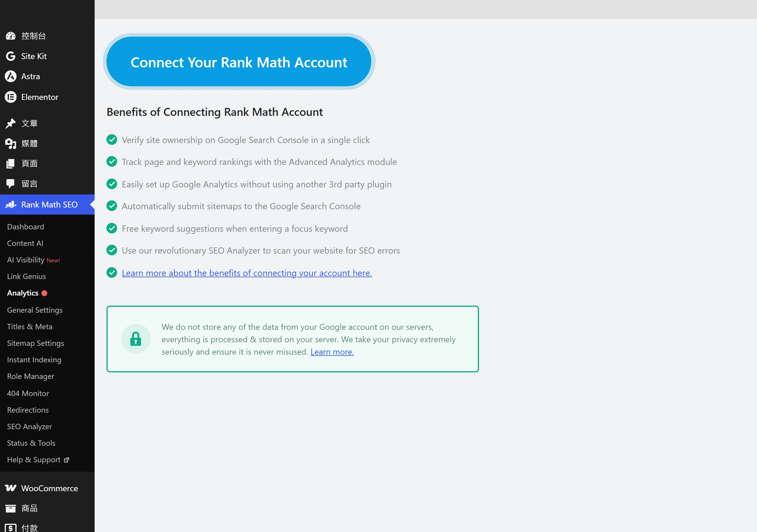Screen dimensions: 757x532
Task: Open the 404 Monitor page
Action: (28, 393)
